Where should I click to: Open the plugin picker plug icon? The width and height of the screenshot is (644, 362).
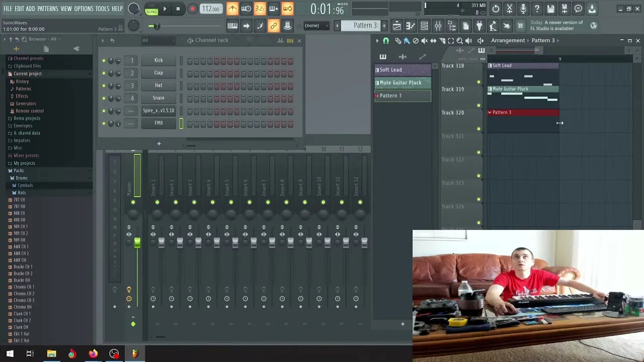coord(479,26)
